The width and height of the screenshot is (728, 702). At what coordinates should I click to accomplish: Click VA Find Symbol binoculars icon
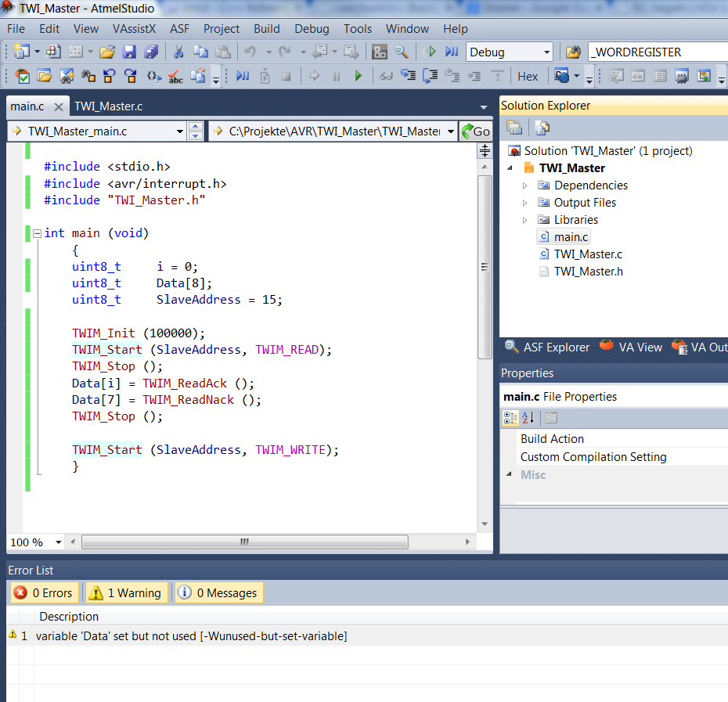[x=67, y=76]
